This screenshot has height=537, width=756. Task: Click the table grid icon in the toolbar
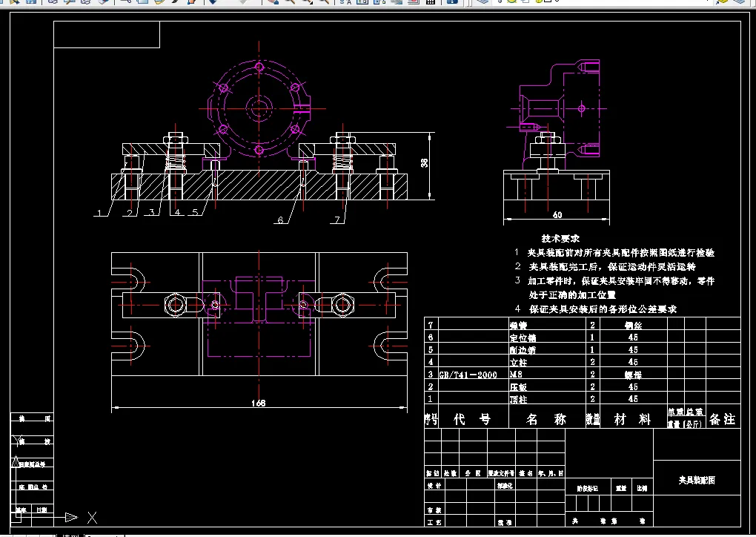tap(431, 2)
